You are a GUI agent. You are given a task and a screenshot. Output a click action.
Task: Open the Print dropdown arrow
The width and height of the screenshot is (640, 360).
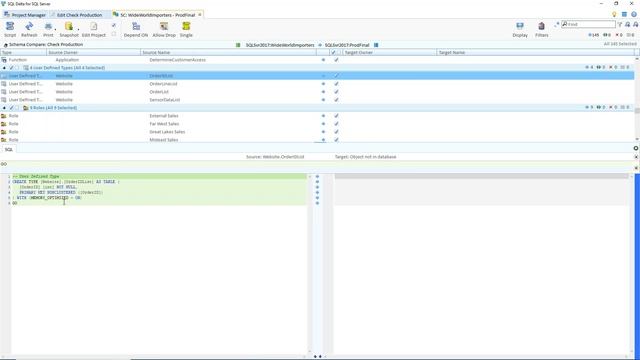click(56, 29)
